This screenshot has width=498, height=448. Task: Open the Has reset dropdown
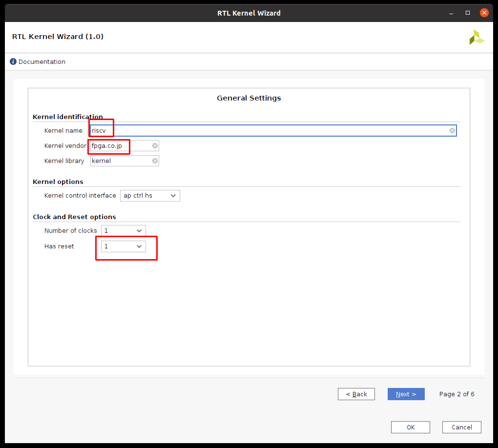pyautogui.click(x=123, y=246)
